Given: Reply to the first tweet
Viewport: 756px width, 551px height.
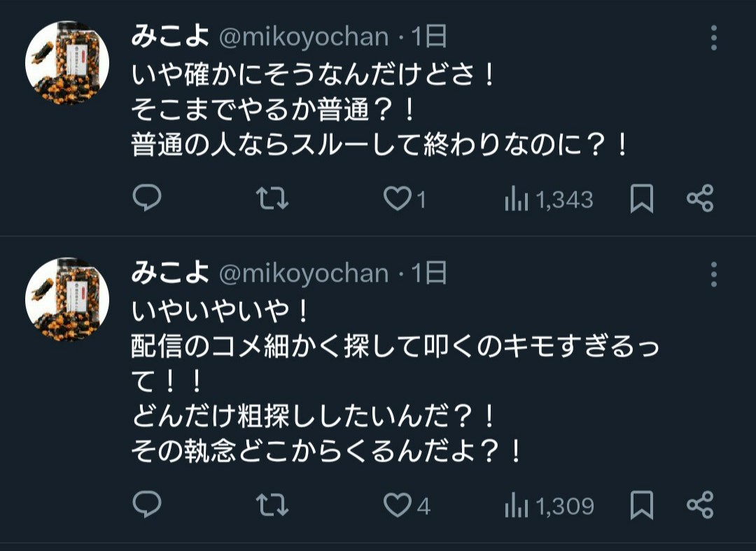Looking at the screenshot, I should tap(147, 200).
